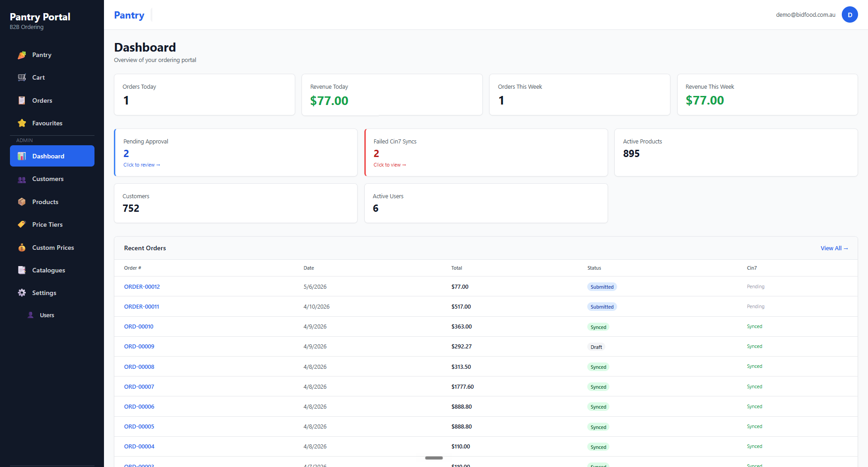Open order ORD-00009
868x467 pixels.
point(139,346)
